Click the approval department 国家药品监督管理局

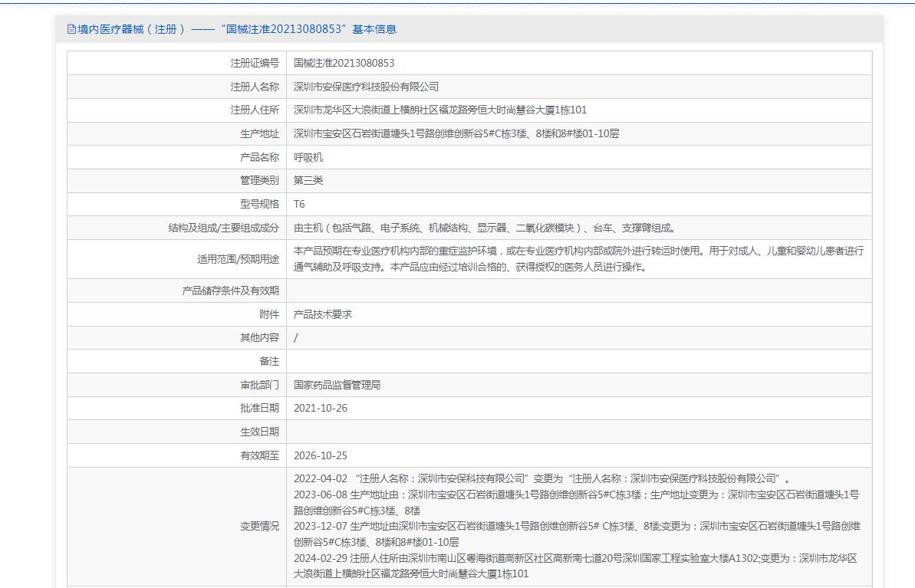[337, 385]
